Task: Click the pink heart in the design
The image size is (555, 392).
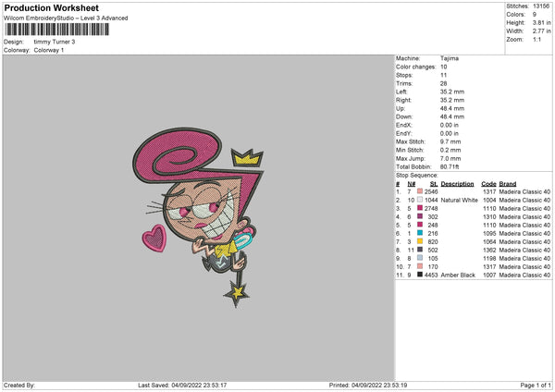Action: tap(154, 239)
